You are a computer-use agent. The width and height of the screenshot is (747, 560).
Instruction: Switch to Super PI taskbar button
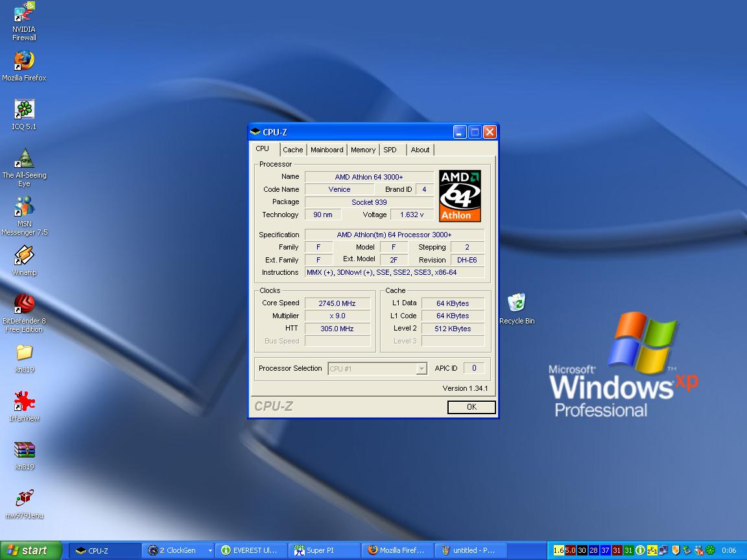(x=324, y=550)
